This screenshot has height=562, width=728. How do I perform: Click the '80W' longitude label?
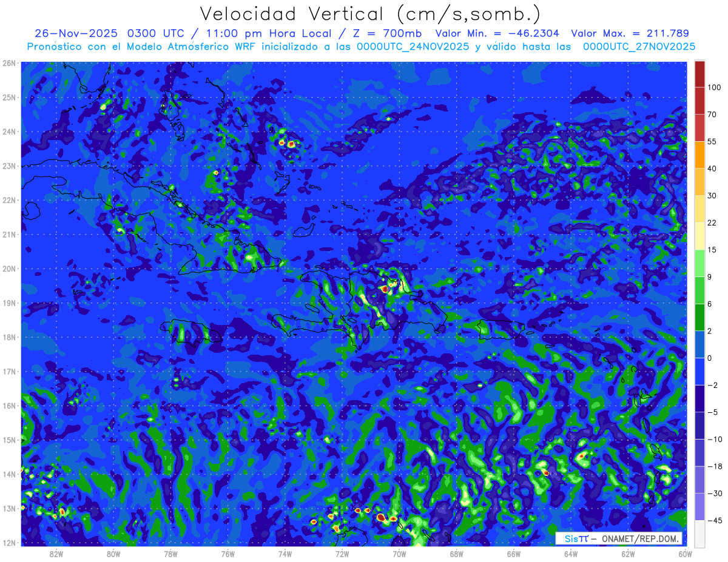click(x=113, y=554)
